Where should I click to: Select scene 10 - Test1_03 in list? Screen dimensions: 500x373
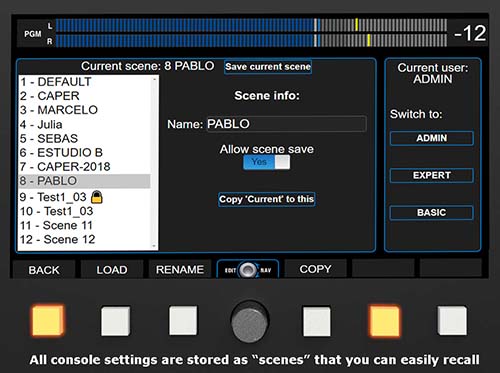85,211
